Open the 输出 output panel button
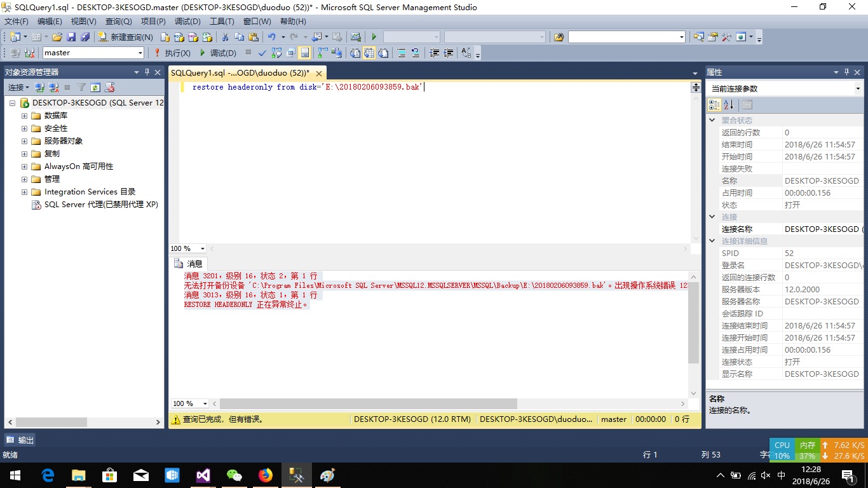Screen dimensions: 868x488 coord(20,440)
